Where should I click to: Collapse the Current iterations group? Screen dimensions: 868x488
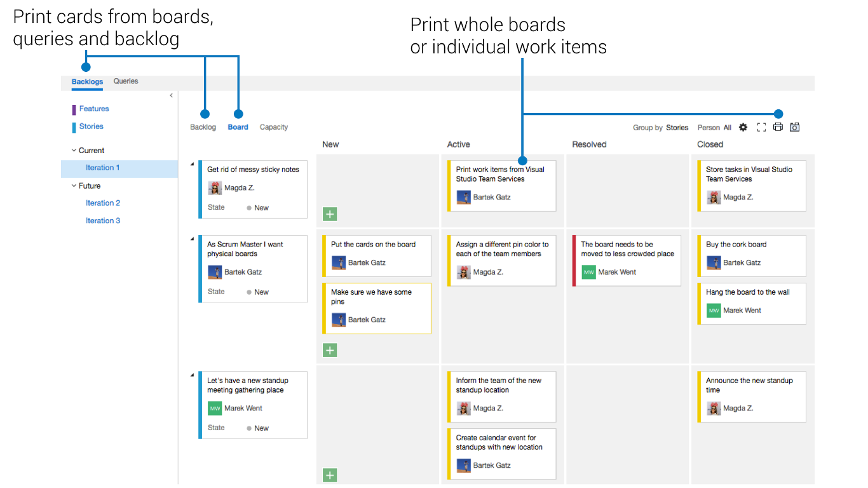tap(74, 151)
